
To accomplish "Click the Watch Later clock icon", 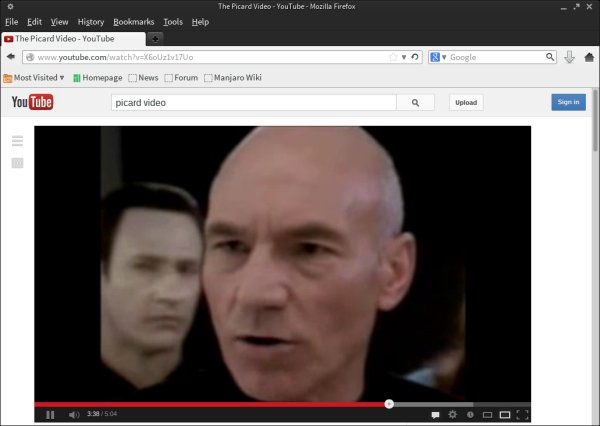I will [470, 414].
